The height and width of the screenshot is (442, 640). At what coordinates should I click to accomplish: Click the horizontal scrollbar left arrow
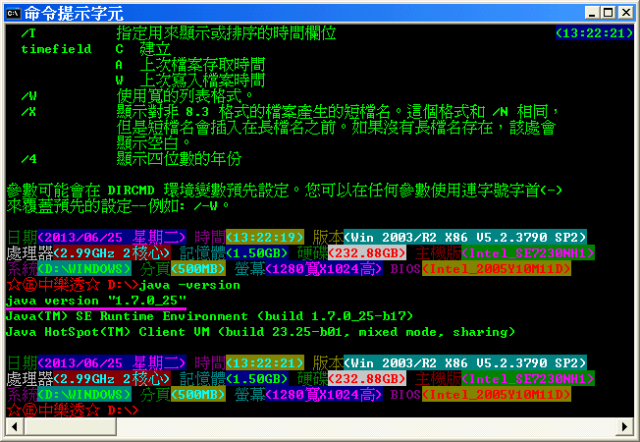pos(15,427)
